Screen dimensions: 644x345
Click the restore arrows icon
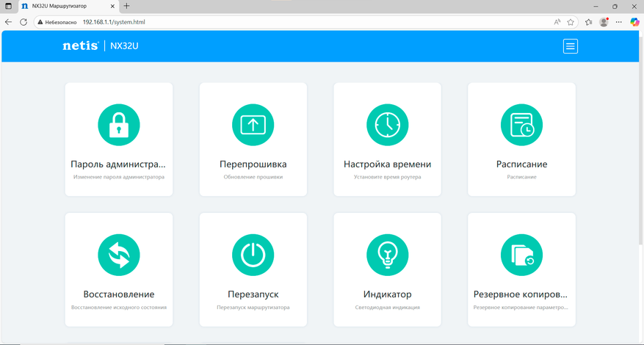[x=119, y=255]
